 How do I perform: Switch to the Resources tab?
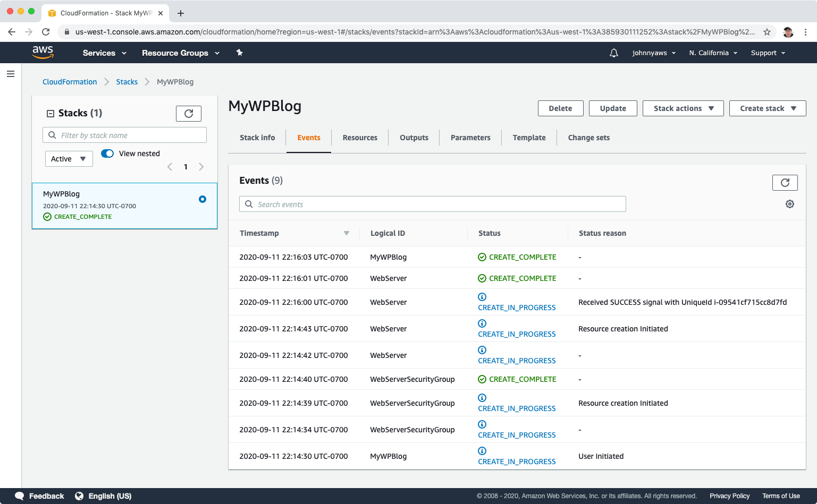360,138
